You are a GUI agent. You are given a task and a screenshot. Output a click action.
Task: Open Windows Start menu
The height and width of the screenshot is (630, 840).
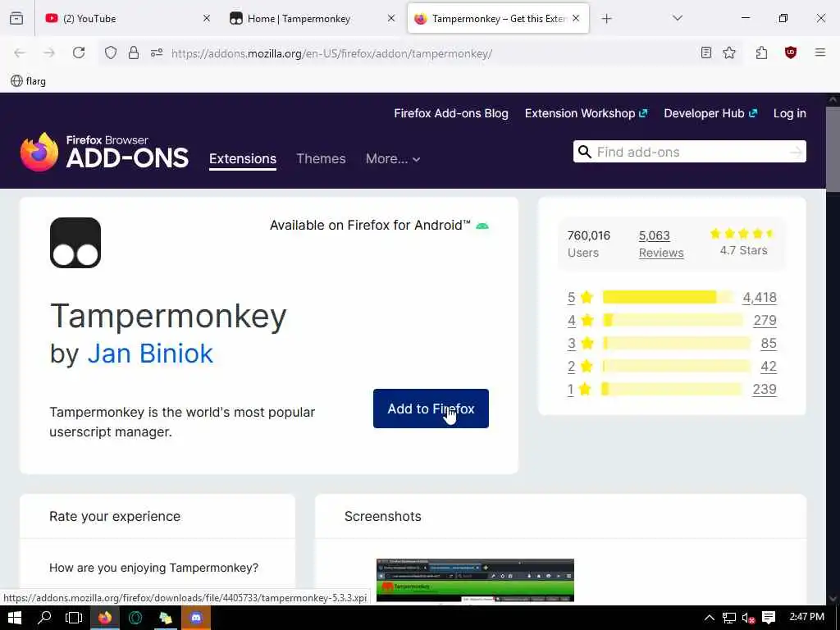[x=15, y=618]
